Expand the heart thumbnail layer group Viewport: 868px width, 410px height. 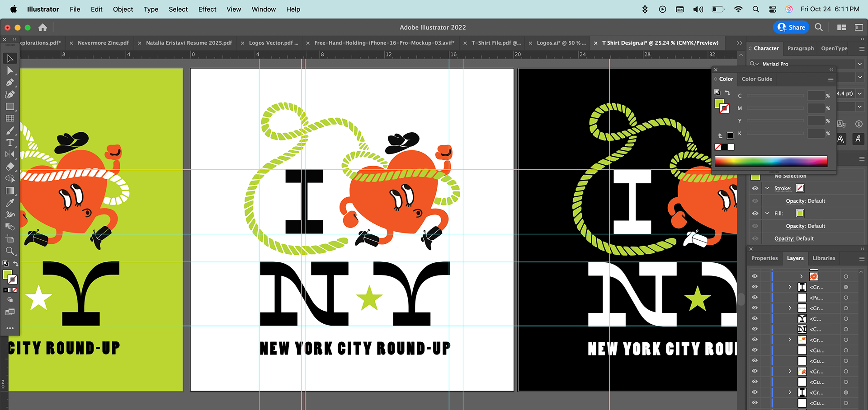tap(802, 276)
